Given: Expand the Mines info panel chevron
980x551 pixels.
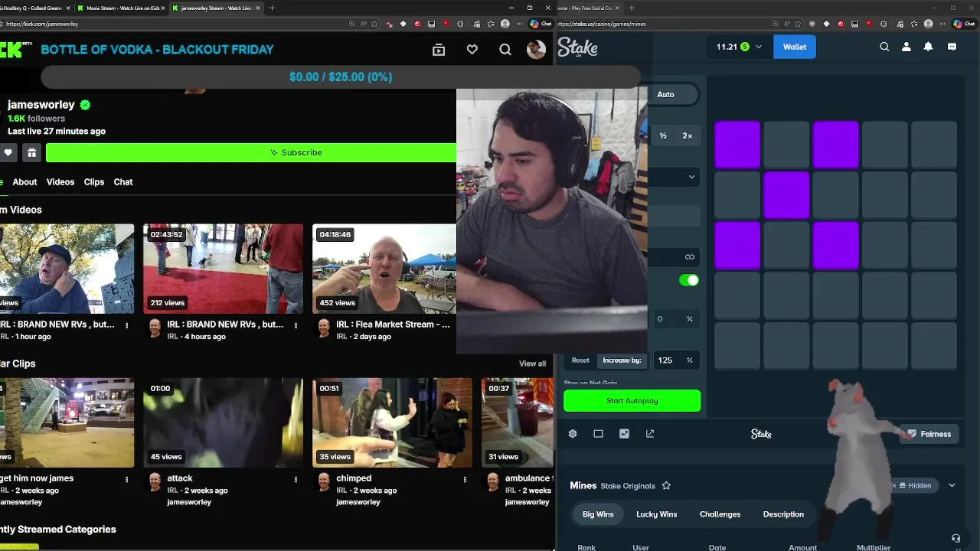Looking at the screenshot, I should [952, 485].
